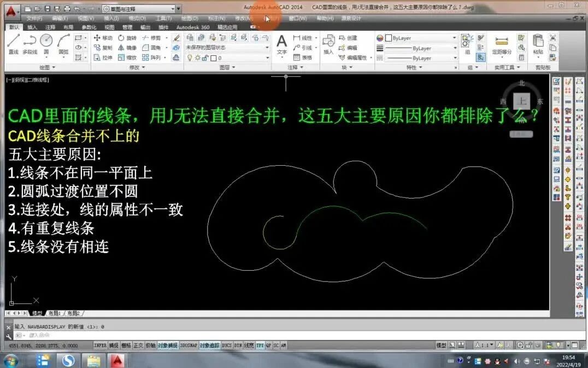Select the 圆弧 (Arc) tool
Screen dimensions: 588x368
click(x=63, y=44)
